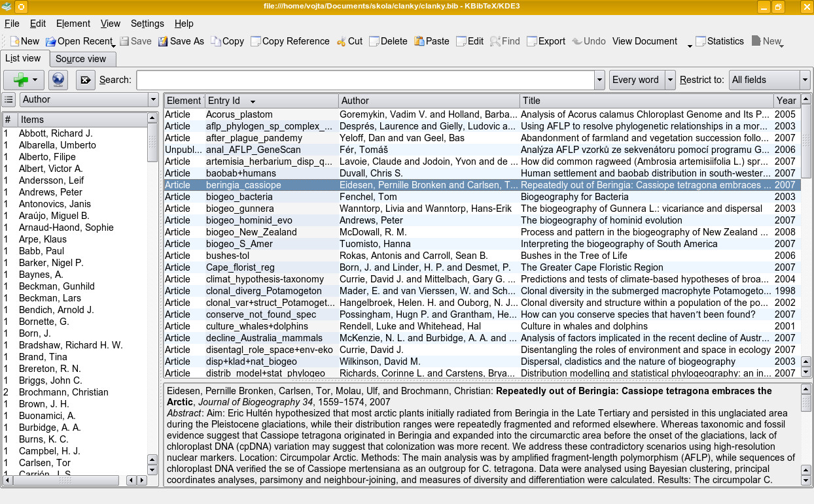Select the culture_whales+dolphins entry
This screenshot has width=814, height=504.
pyautogui.click(x=482, y=326)
